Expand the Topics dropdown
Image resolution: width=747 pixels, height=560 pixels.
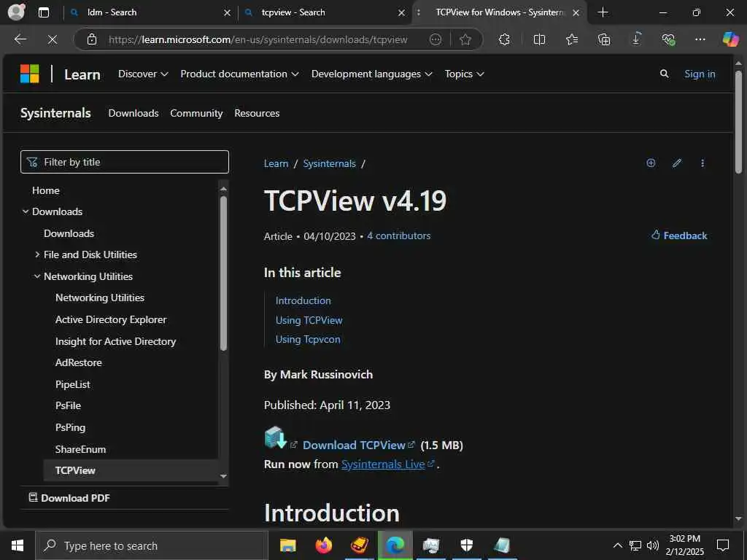[x=465, y=74]
